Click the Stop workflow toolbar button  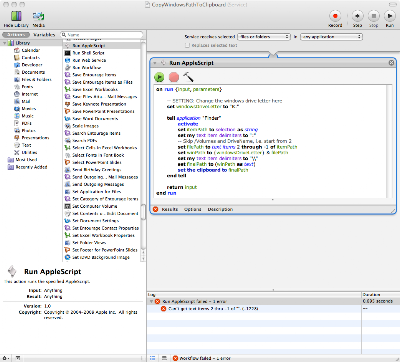374,16
